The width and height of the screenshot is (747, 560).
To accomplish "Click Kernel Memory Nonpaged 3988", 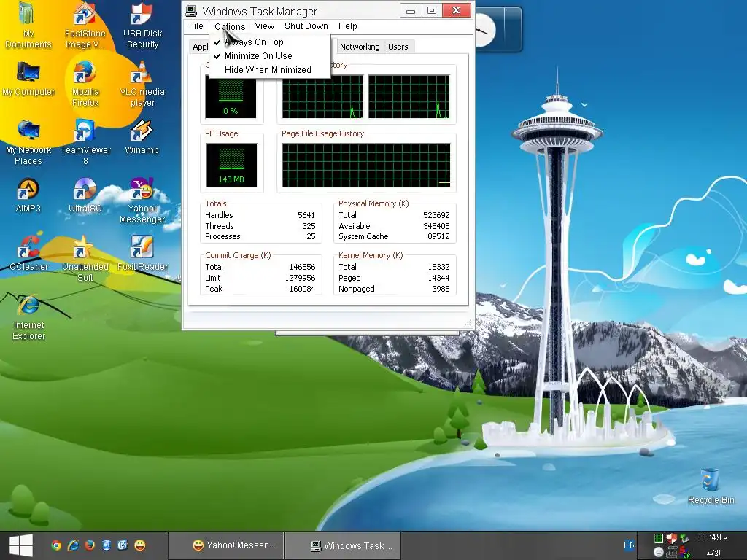I will (441, 289).
